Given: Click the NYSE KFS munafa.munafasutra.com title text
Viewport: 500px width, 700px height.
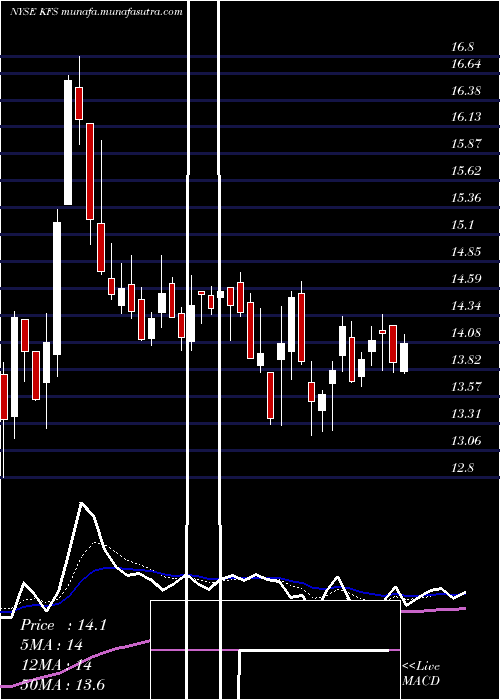Looking at the screenshot, I should click(x=96, y=12).
